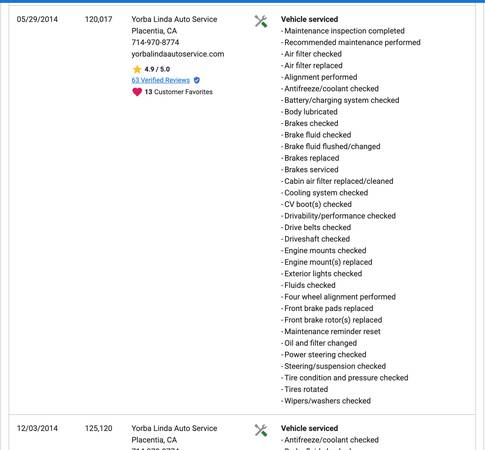
Task: Select Yorba Linda Auto Service name in 12/03/2014 record
Action: (174, 428)
